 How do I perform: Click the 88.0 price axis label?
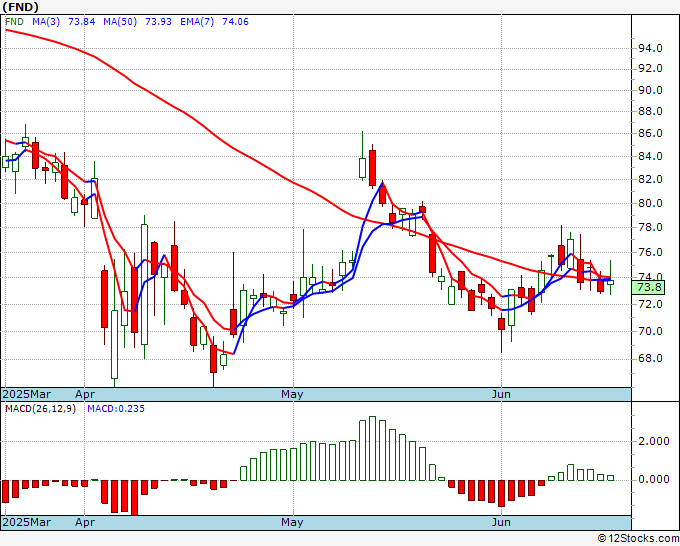(650, 111)
